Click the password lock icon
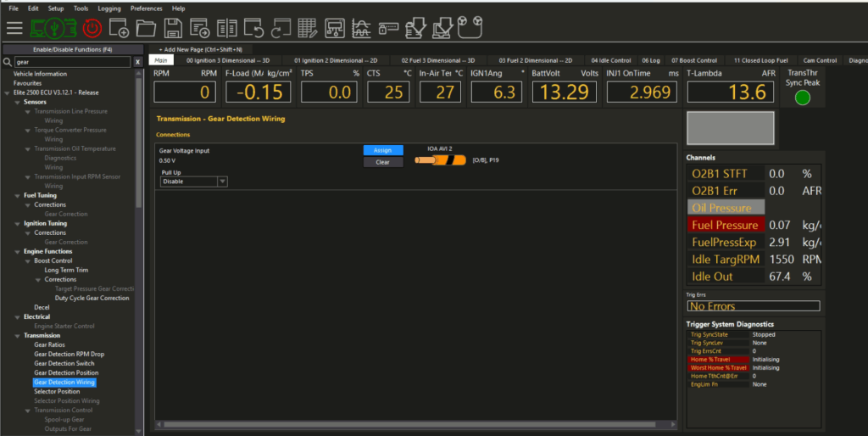 [x=388, y=28]
